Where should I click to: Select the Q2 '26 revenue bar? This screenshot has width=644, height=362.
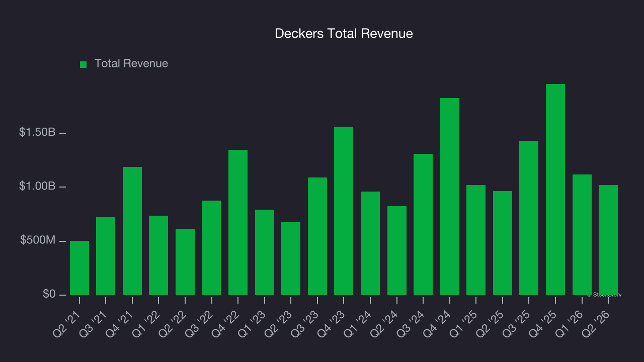click(x=608, y=240)
